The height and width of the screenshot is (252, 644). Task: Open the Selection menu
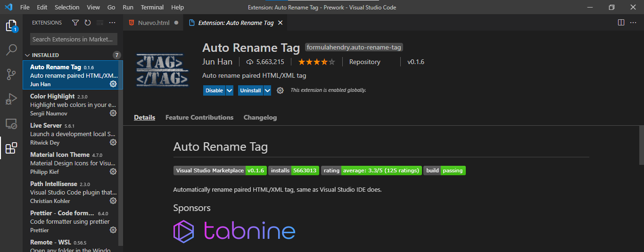tap(67, 7)
